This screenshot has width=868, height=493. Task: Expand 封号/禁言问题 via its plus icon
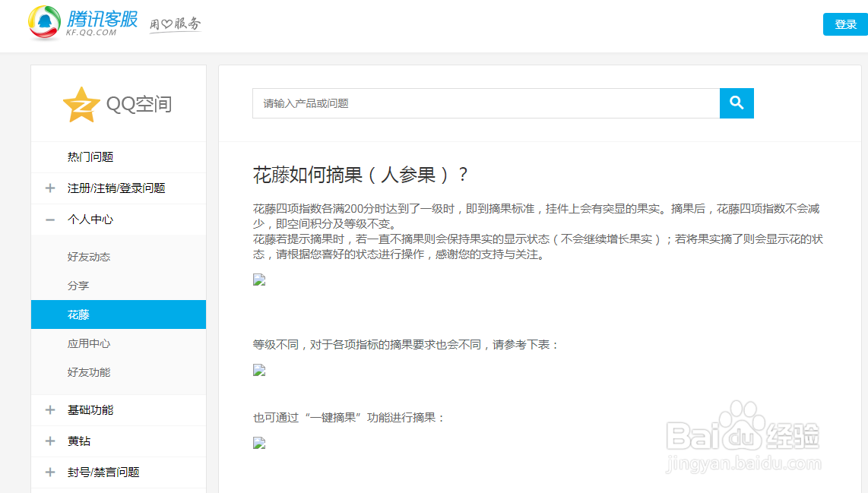(x=50, y=472)
